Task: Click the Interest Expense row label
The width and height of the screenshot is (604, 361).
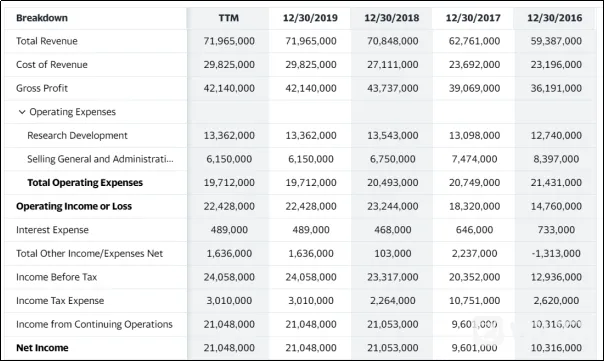Action: pyautogui.click(x=52, y=230)
